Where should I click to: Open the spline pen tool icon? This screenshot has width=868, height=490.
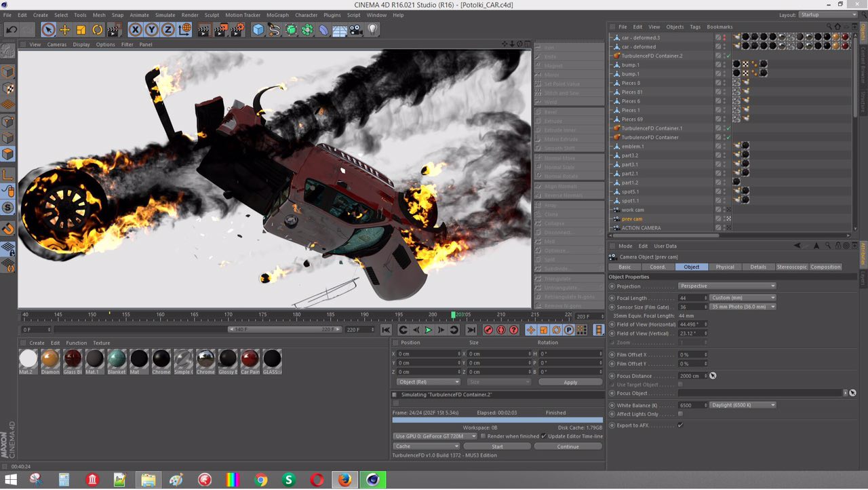(275, 29)
